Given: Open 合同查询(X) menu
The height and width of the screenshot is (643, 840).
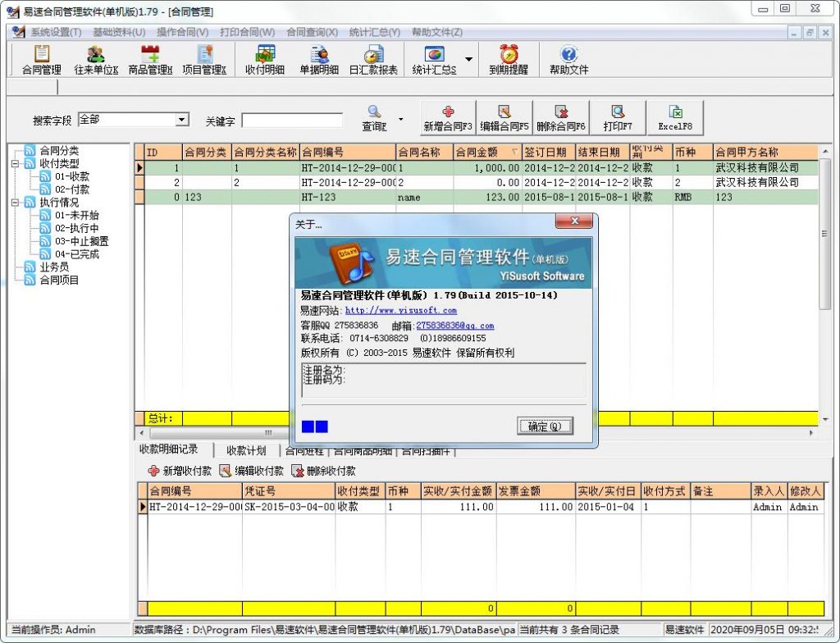Looking at the screenshot, I should tap(312, 32).
